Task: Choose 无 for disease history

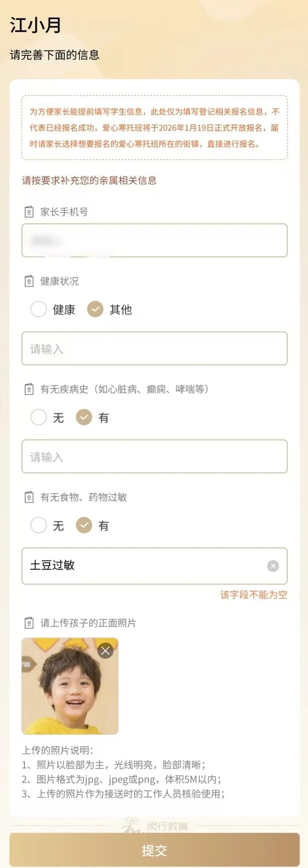Action: (39, 417)
